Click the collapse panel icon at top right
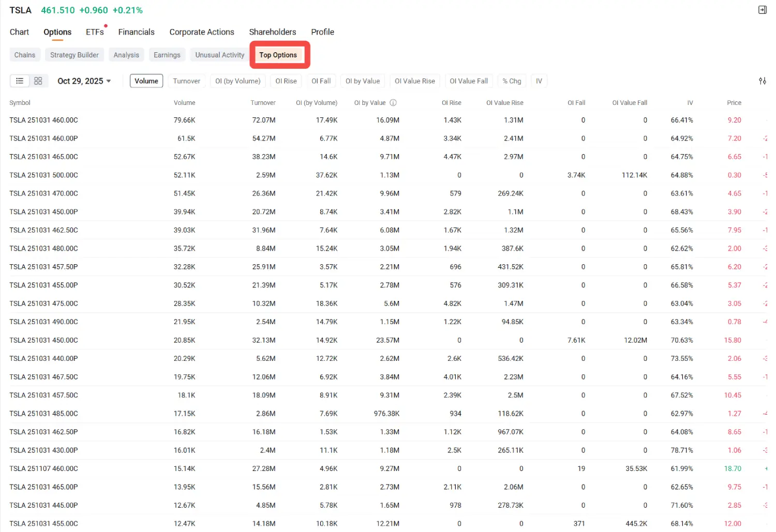 tap(763, 10)
